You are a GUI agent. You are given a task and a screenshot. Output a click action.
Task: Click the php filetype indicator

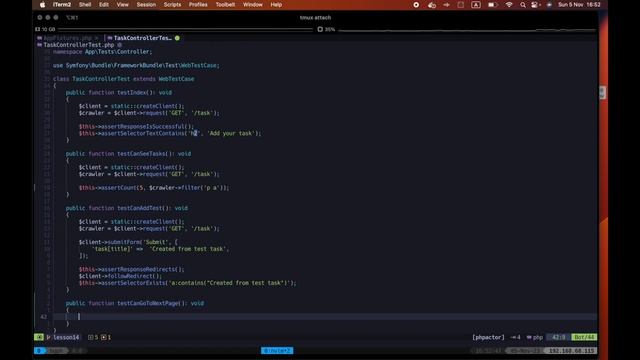(x=535, y=337)
